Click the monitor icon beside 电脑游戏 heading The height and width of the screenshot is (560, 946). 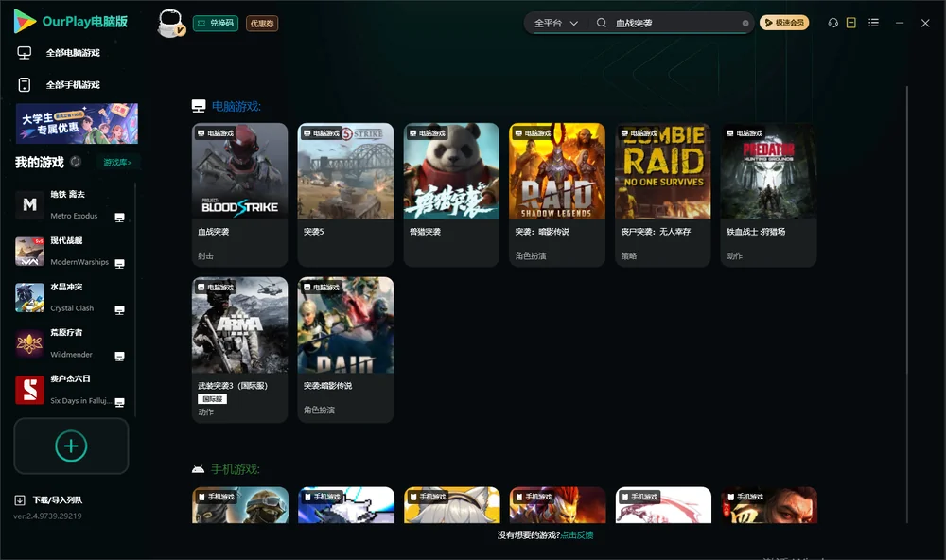point(199,106)
